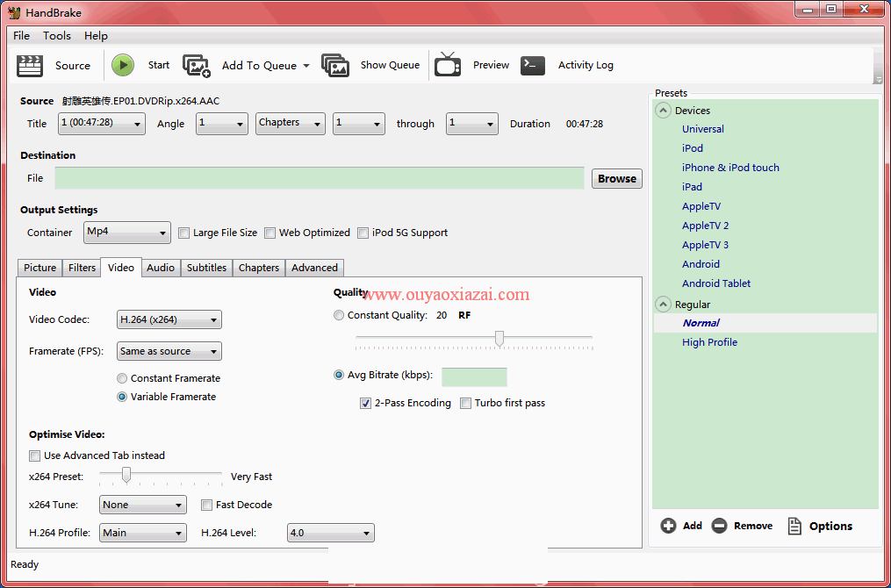Open the H.264 Profile dropdown
The width and height of the screenshot is (891, 588).
coord(143,533)
